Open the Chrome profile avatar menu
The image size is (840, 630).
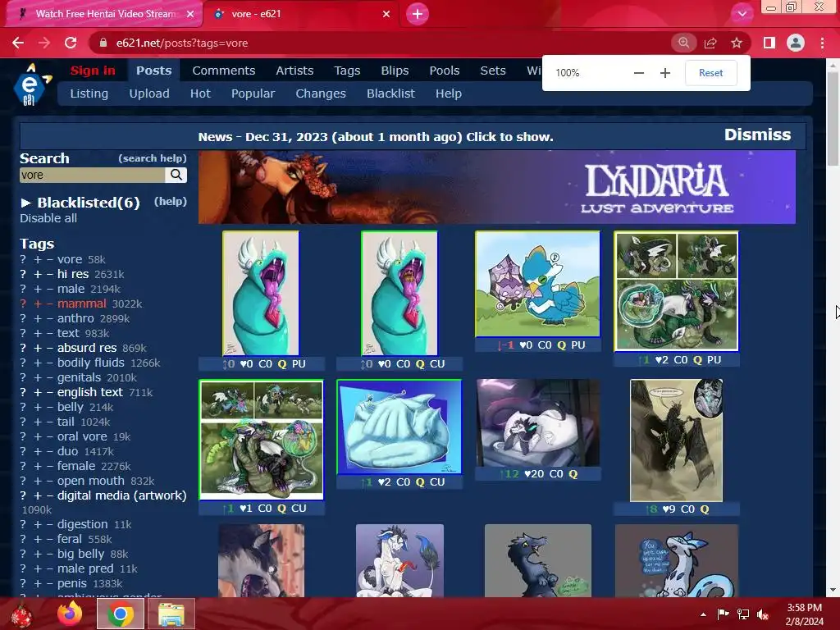pyautogui.click(x=796, y=43)
